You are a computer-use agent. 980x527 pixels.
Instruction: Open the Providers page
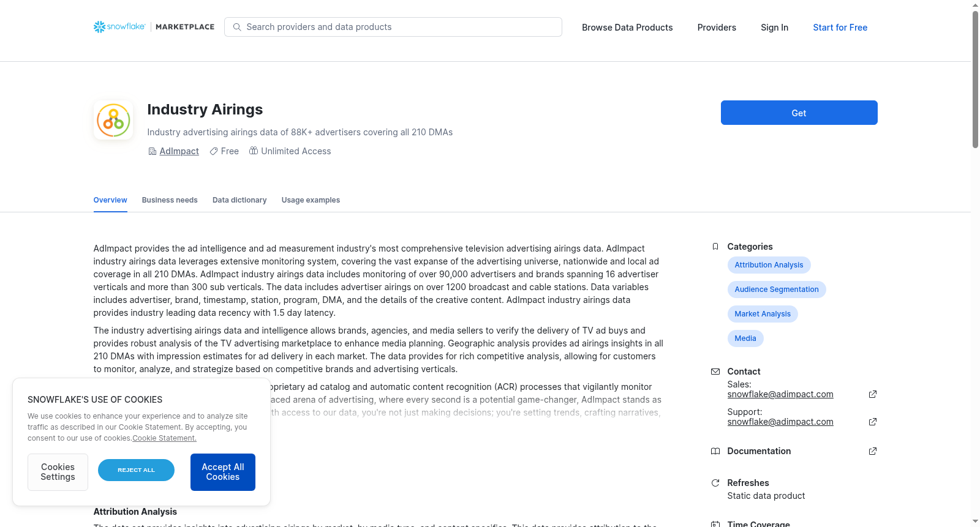717,28
